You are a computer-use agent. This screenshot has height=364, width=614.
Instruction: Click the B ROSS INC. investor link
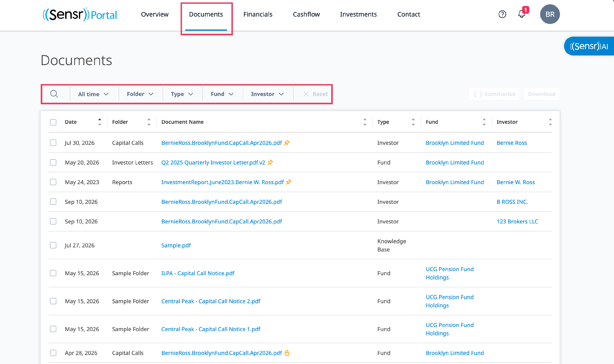[x=512, y=202]
